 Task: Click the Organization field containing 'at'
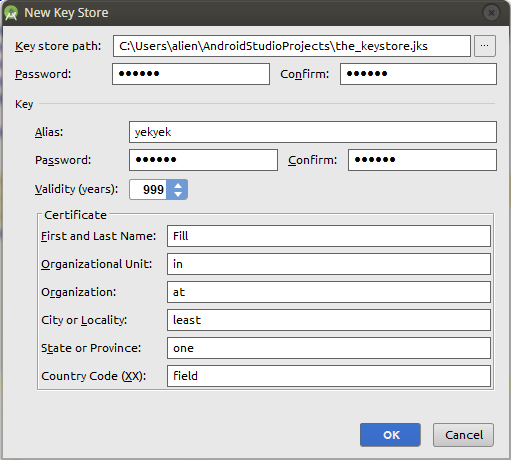pos(329,292)
